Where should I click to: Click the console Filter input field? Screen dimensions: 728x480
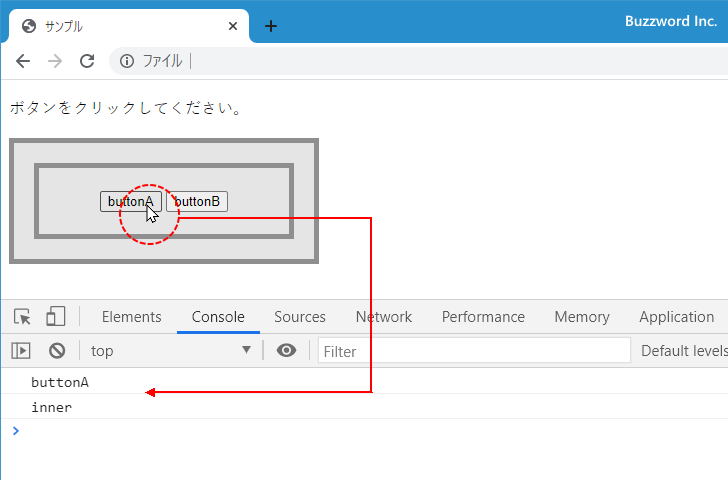pos(474,351)
